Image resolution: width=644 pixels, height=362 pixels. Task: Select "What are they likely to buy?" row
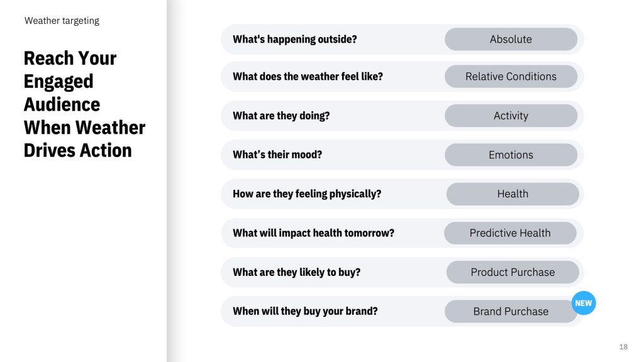point(402,272)
